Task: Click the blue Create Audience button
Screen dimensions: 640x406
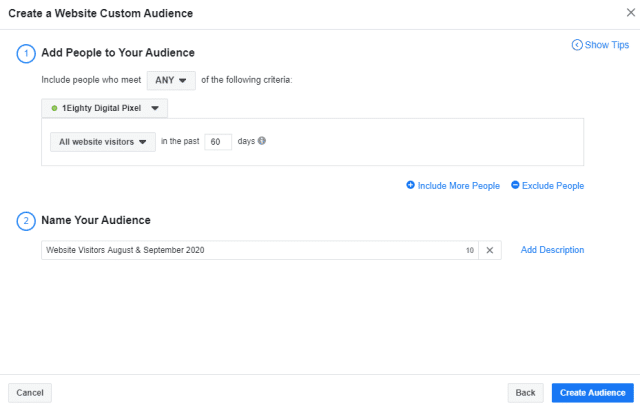Action: 592,393
